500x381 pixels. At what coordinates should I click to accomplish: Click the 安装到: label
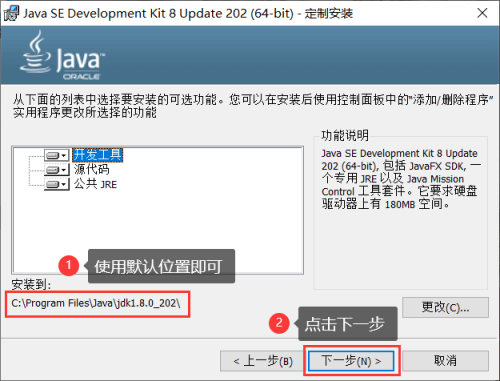click(31, 285)
